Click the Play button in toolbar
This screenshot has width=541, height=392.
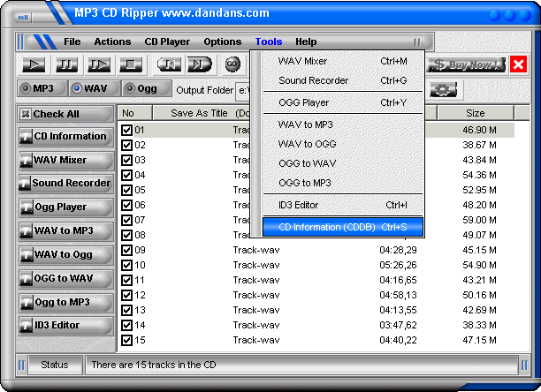click(x=34, y=64)
